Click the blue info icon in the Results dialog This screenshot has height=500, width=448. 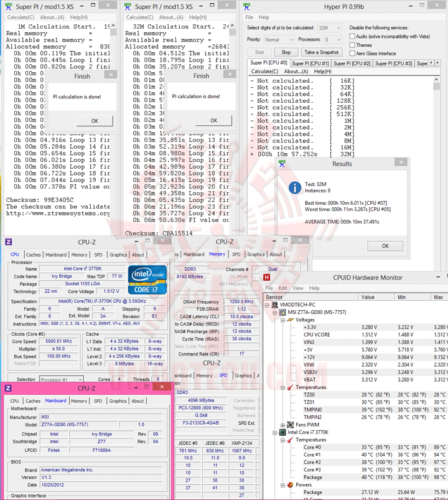[295, 187]
